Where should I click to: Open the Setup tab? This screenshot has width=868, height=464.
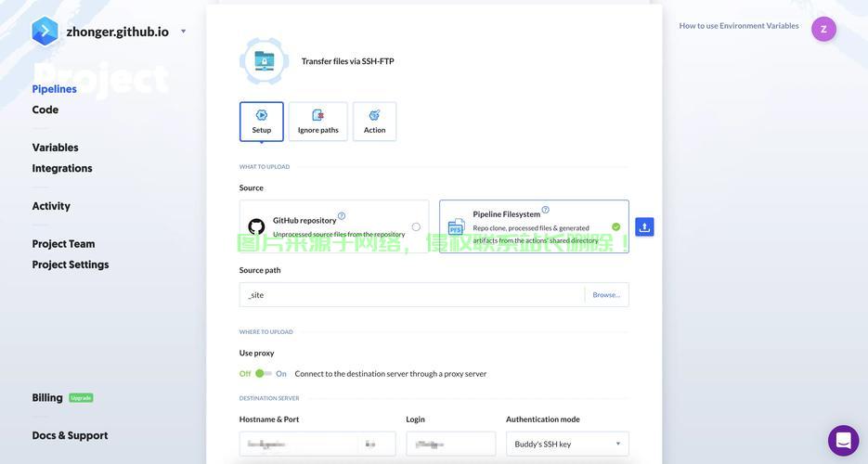[x=262, y=122]
